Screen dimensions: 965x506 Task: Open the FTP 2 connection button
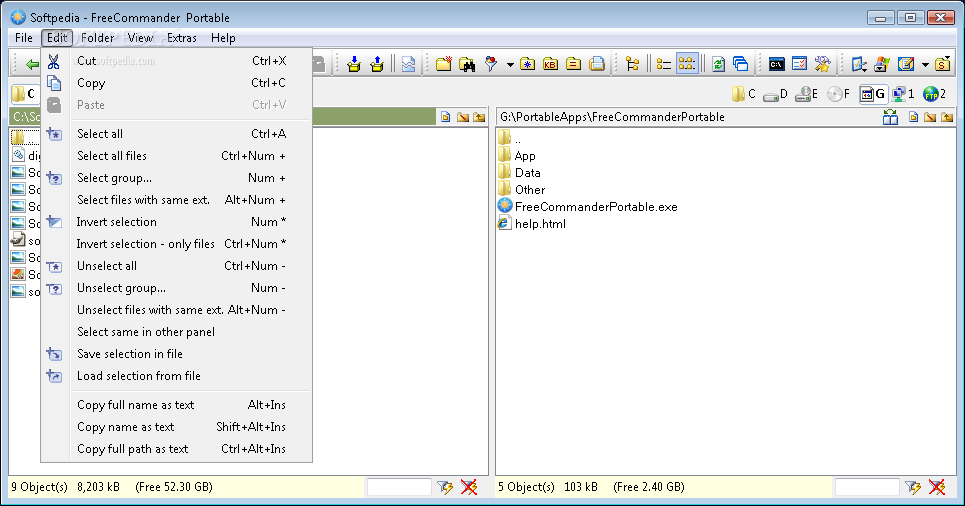tap(934, 94)
